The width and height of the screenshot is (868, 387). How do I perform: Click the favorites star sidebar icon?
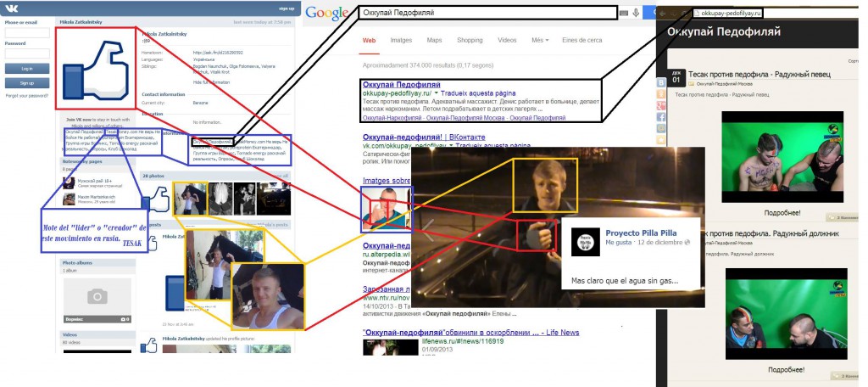661,140
